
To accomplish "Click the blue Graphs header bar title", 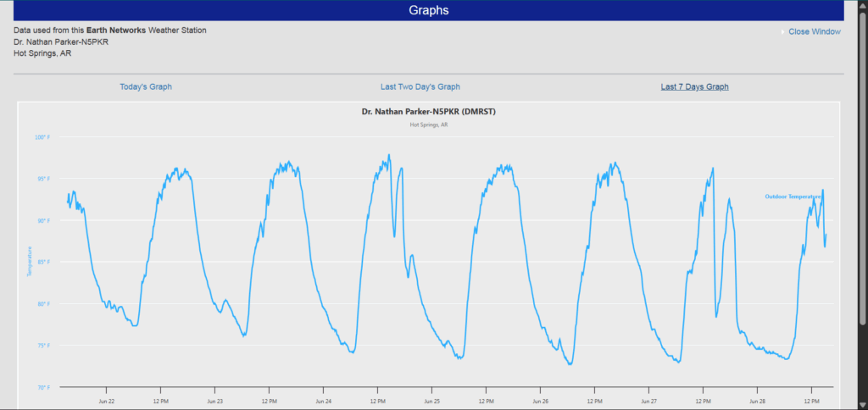I will click(428, 10).
